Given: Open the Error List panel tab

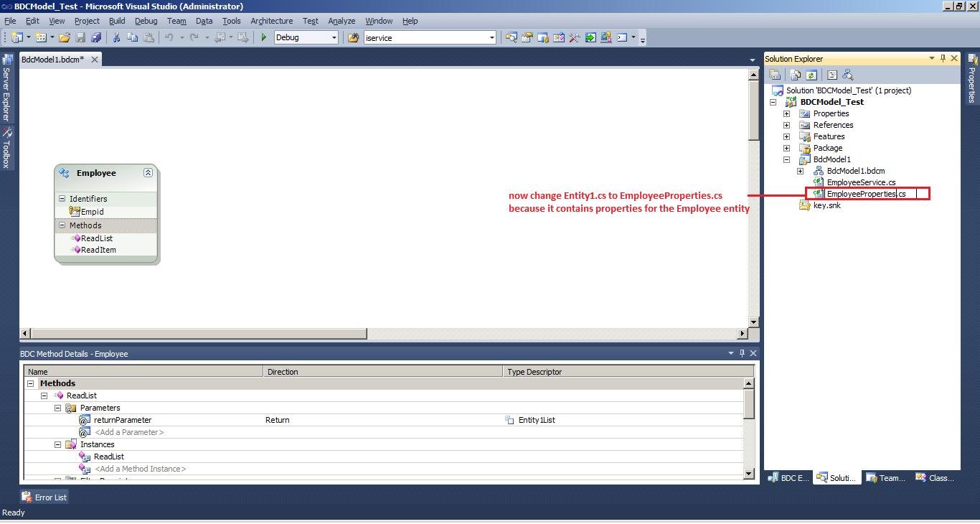Looking at the screenshot, I should click(44, 497).
